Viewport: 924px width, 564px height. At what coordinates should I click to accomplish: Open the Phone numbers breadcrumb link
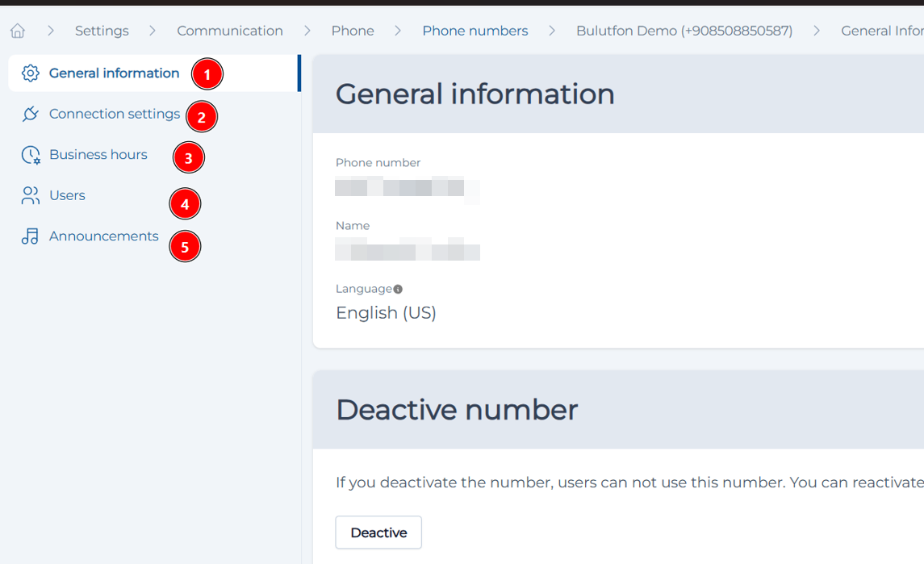pyautogui.click(x=475, y=31)
